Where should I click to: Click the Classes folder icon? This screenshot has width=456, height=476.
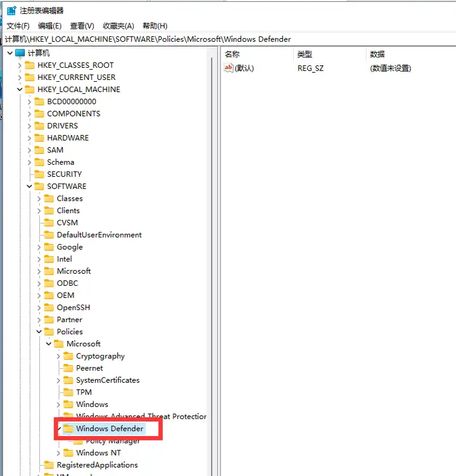49,198
